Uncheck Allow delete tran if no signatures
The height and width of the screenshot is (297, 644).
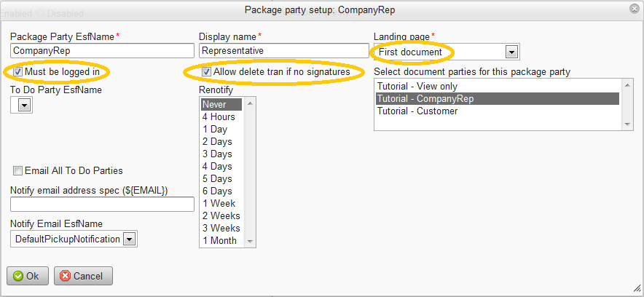point(206,72)
